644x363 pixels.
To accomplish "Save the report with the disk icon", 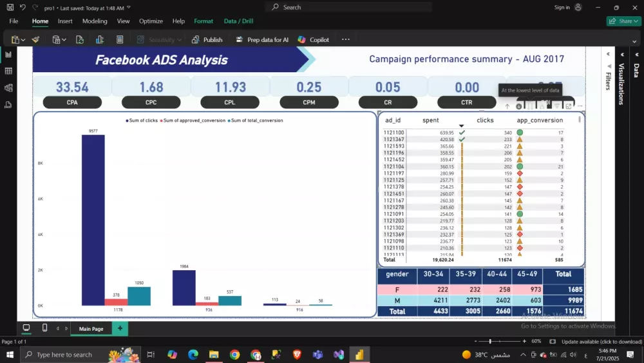I will [x=10, y=7].
